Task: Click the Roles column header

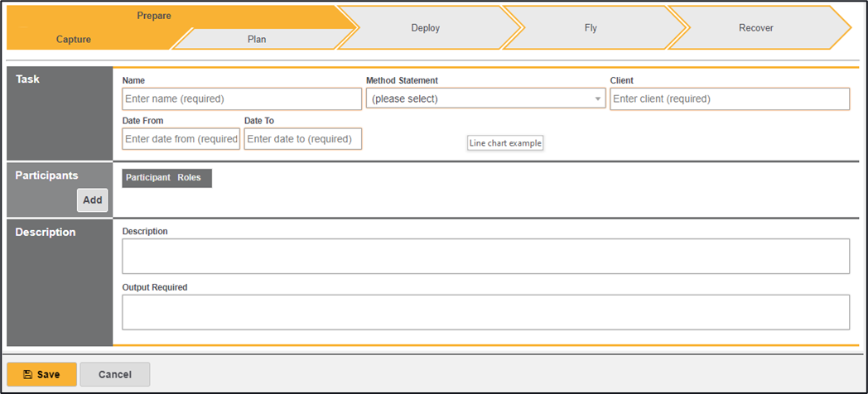Action: (190, 178)
